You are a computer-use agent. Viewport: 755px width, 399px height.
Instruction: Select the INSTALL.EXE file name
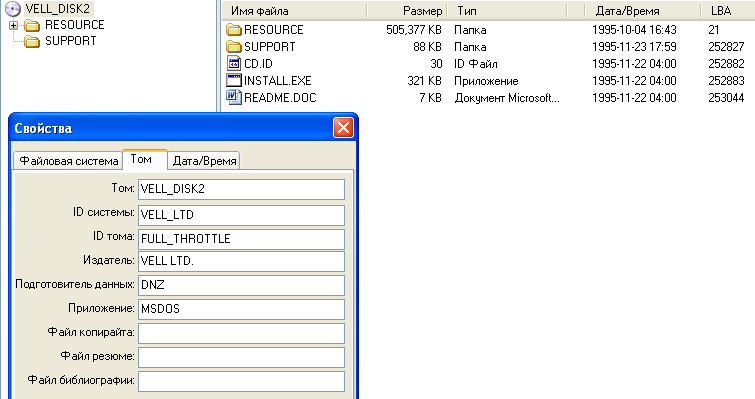pyautogui.click(x=277, y=80)
